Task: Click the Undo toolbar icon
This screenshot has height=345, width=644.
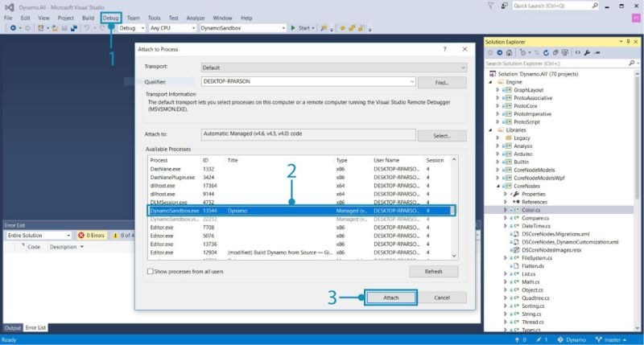Action: point(87,28)
